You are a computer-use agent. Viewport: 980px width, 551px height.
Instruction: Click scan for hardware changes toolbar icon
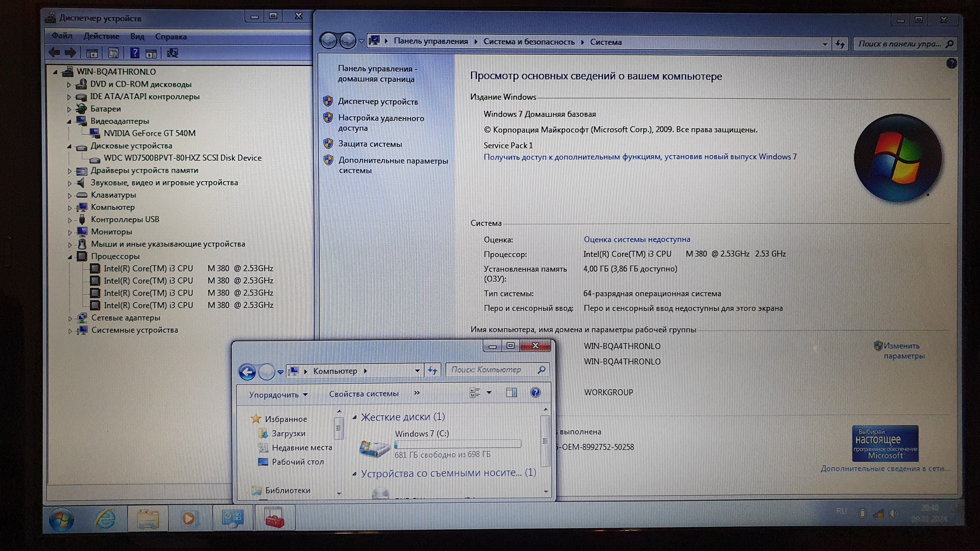pyautogui.click(x=172, y=53)
